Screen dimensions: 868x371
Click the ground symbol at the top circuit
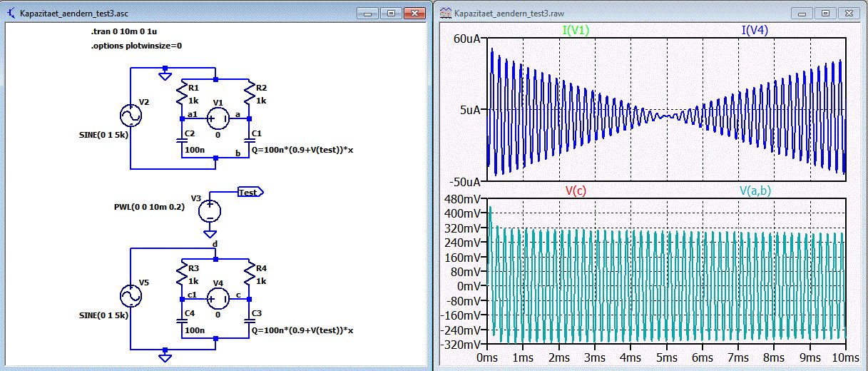pos(165,74)
